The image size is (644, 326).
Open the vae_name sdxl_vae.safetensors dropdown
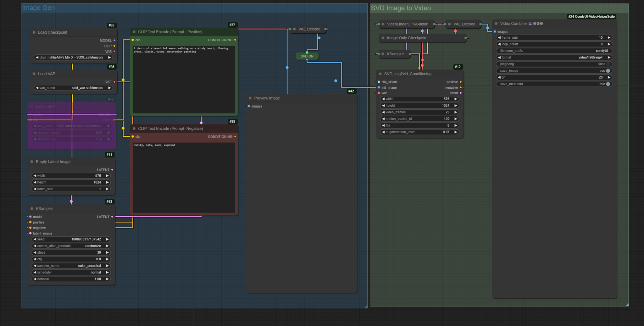(73, 88)
